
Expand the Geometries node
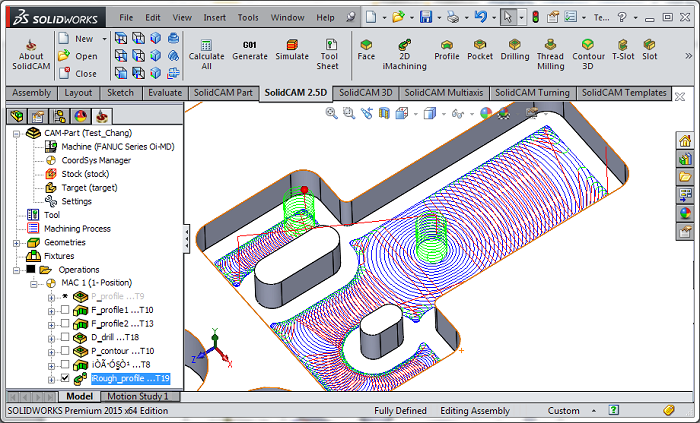pyautogui.click(x=17, y=243)
